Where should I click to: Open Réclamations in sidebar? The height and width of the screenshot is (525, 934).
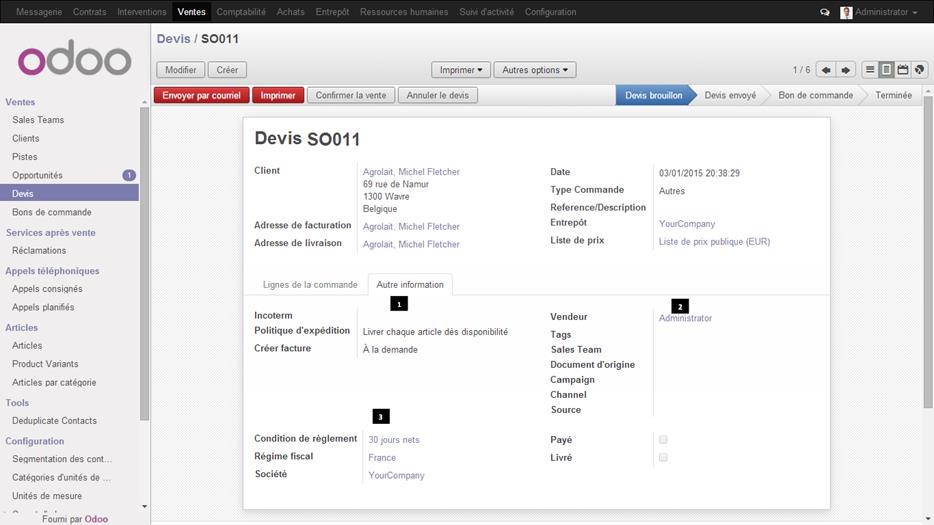coord(39,250)
